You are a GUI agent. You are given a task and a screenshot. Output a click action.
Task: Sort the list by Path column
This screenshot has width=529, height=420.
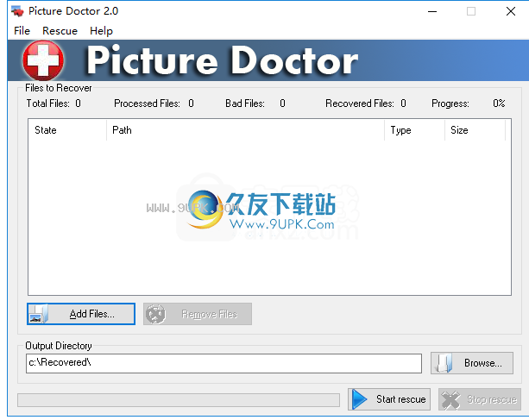point(245,130)
